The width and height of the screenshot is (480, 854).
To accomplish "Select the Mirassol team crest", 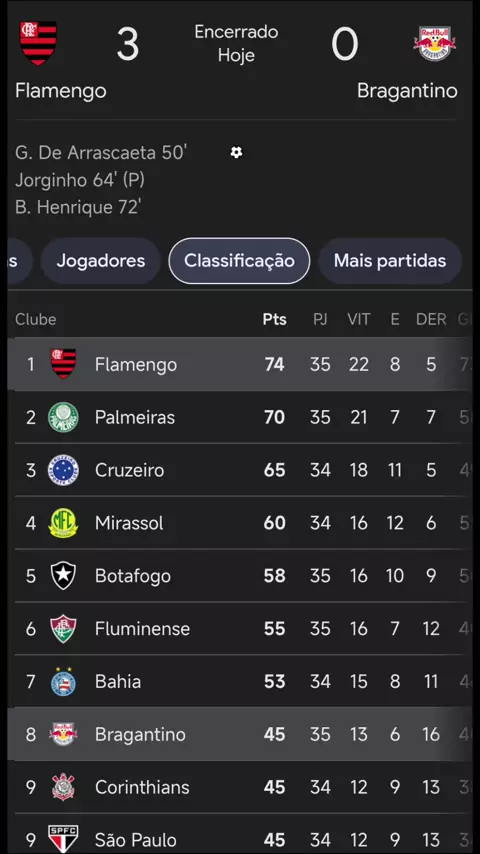I will click(63, 523).
